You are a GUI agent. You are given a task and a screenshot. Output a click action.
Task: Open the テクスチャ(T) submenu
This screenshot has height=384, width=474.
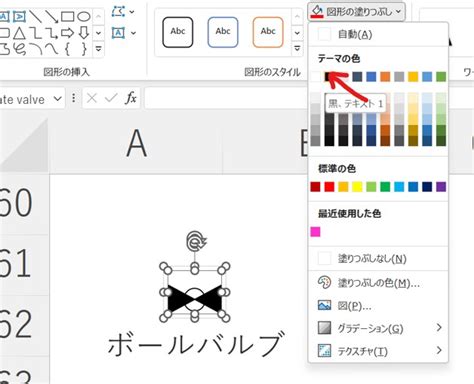[378, 351]
